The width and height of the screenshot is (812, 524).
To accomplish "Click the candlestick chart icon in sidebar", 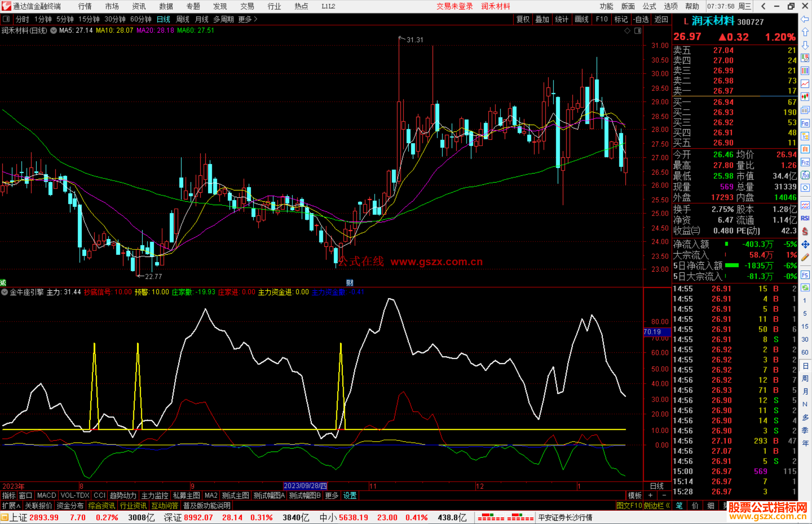I will pos(805,97).
